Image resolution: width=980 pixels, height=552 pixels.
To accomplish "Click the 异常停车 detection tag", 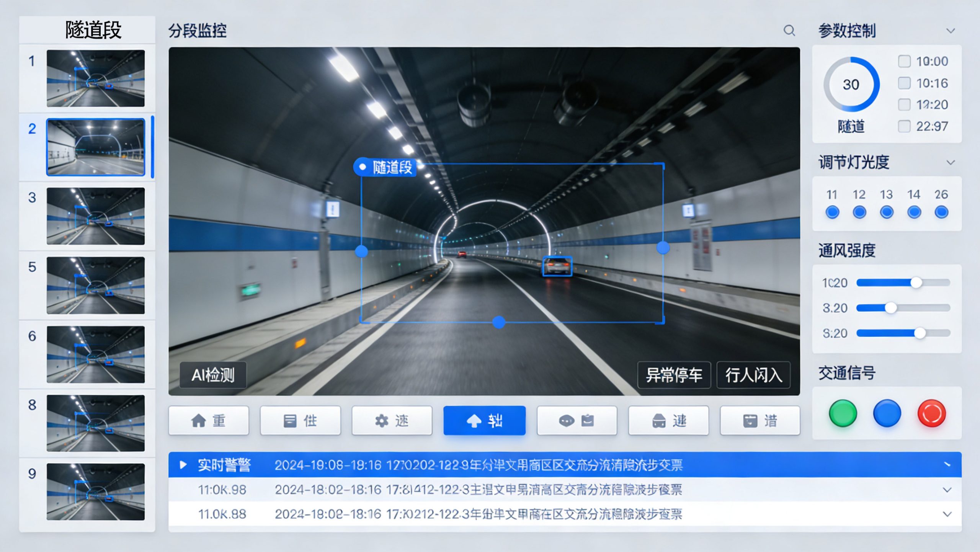I will point(674,375).
